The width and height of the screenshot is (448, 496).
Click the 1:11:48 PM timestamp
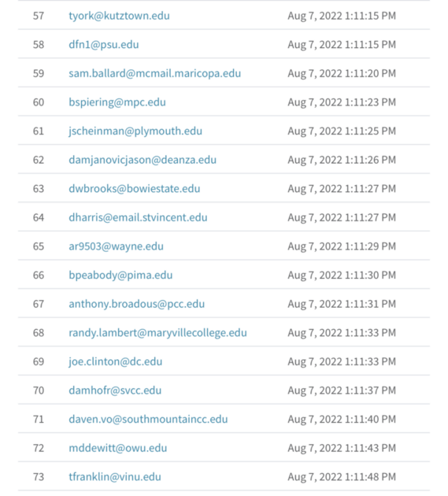[342, 476]
